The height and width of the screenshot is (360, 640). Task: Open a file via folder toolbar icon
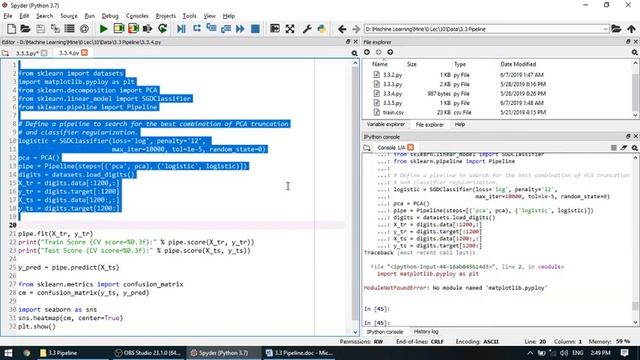[25, 29]
